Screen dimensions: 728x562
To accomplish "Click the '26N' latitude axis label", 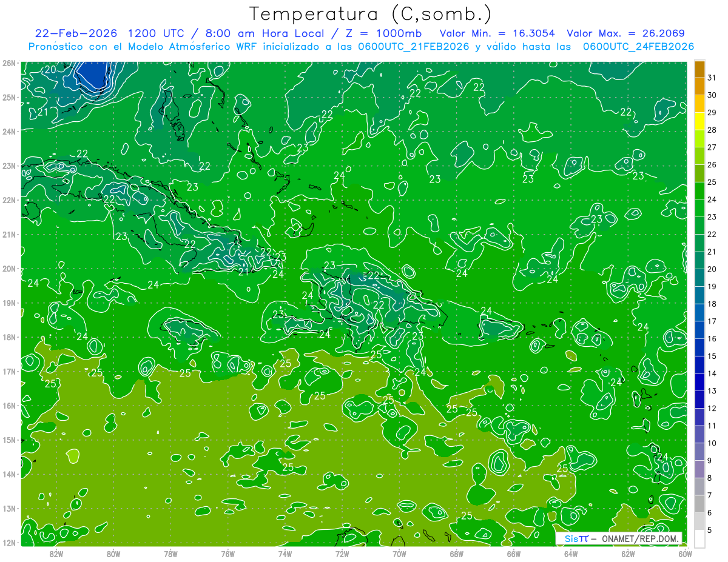I will pos(9,62).
